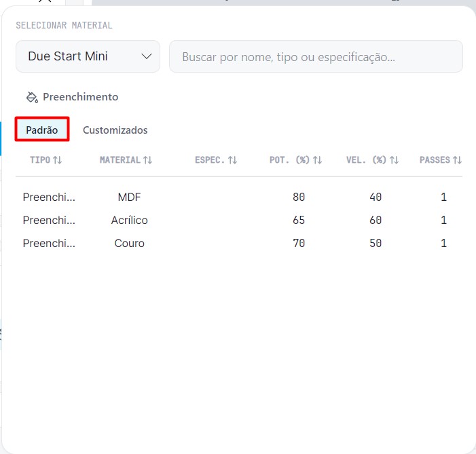Switch to the Customizados tab
Screen dimensions: 476x454
[x=115, y=130]
